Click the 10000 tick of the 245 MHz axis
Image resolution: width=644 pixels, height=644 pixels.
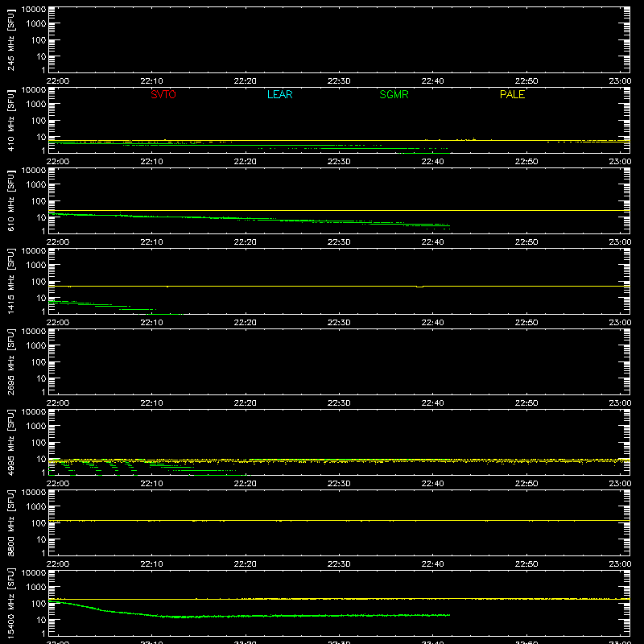(x=34, y=10)
